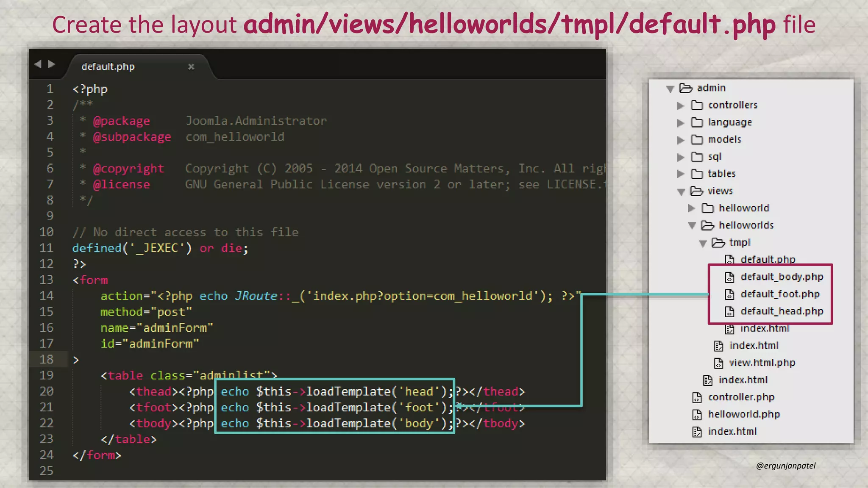
Task: Collapse the views folder
Action: tap(681, 192)
